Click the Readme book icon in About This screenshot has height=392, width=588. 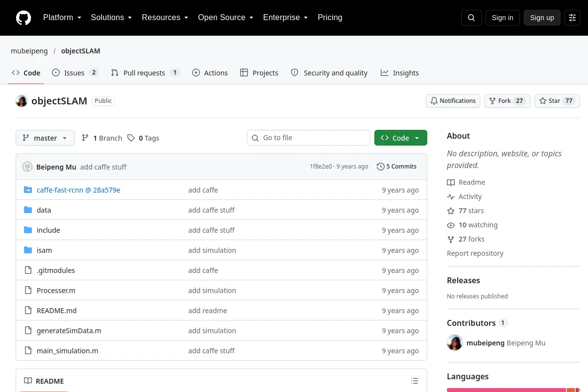(451, 182)
